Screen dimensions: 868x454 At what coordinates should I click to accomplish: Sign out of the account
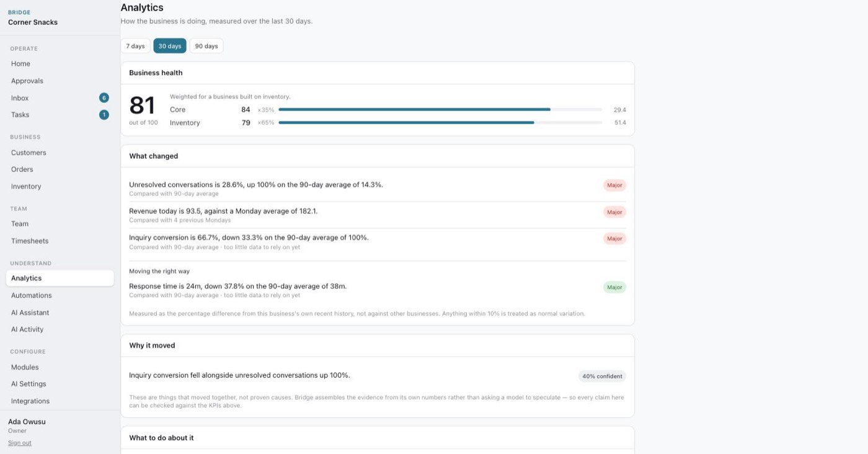pos(20,443)
